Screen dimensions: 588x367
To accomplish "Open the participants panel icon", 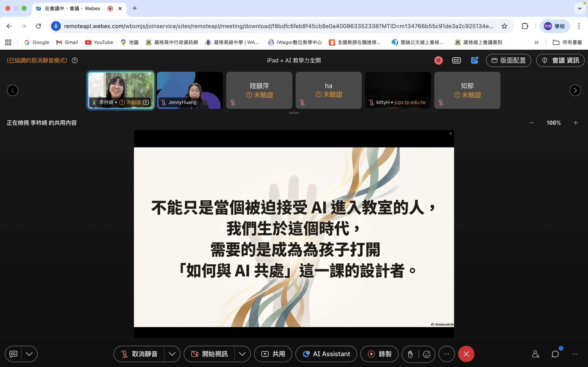I will [536, 354].
